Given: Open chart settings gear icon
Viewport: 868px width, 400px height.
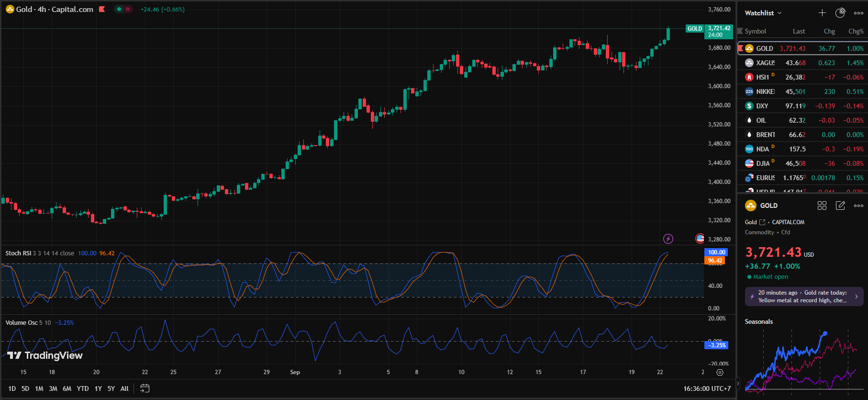Looking at the screenshot, I should tap(720, 372).
